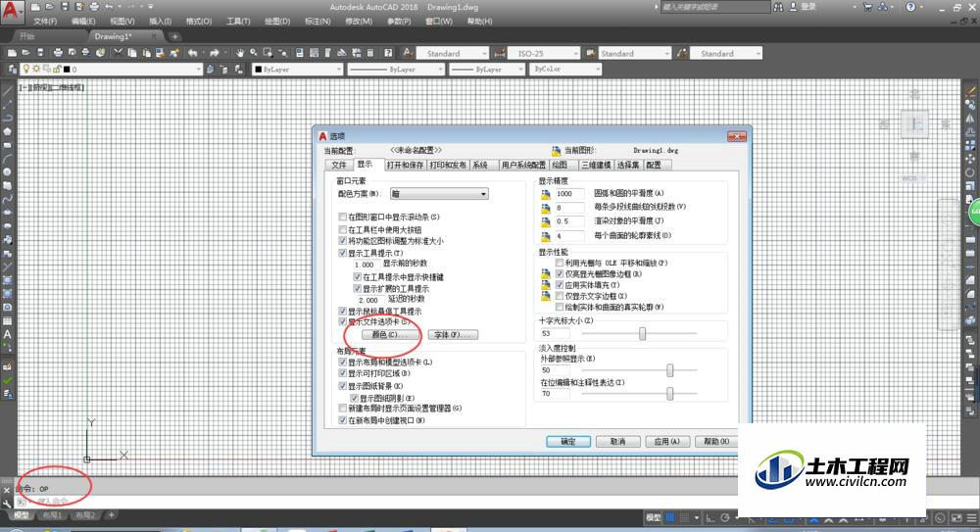
Task: Click the ViewCube top face
Action: (x=915, y=124)
